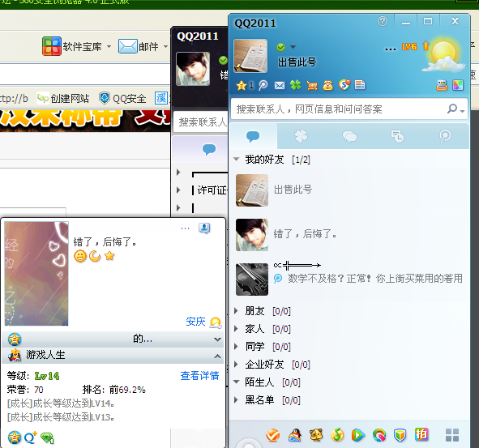Viewport: 479px width, 448px height.
Task: Open the Paipai 拍 icon
Action: 421,434
